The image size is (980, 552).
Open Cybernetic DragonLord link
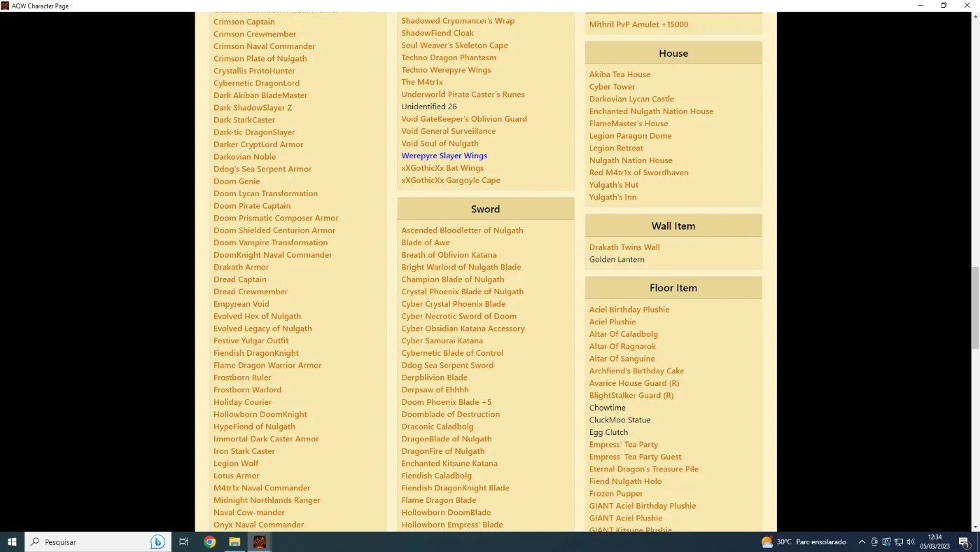pos(256,83)
